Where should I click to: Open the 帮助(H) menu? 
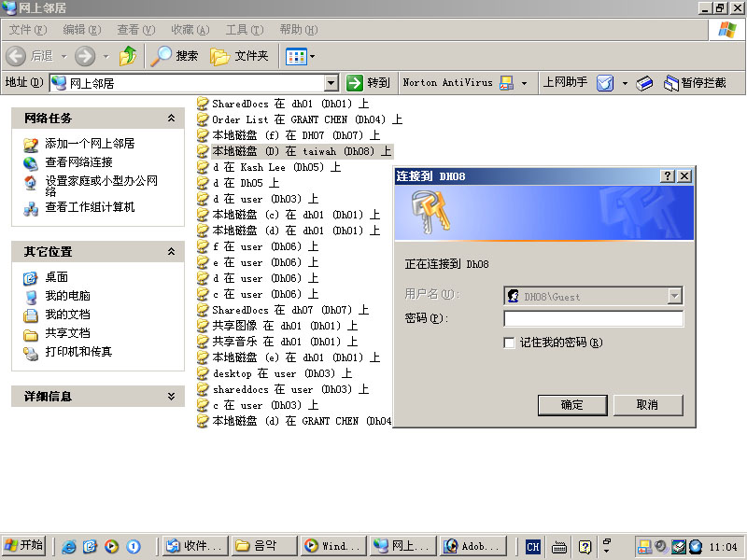coord(299,30)
